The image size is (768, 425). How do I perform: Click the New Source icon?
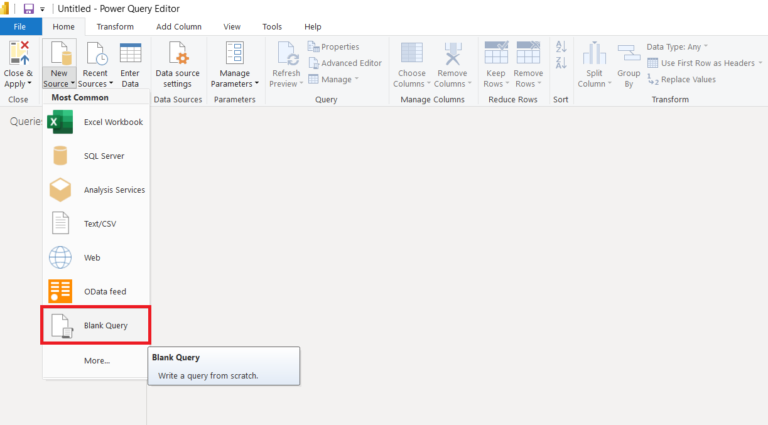pos(60,53)
